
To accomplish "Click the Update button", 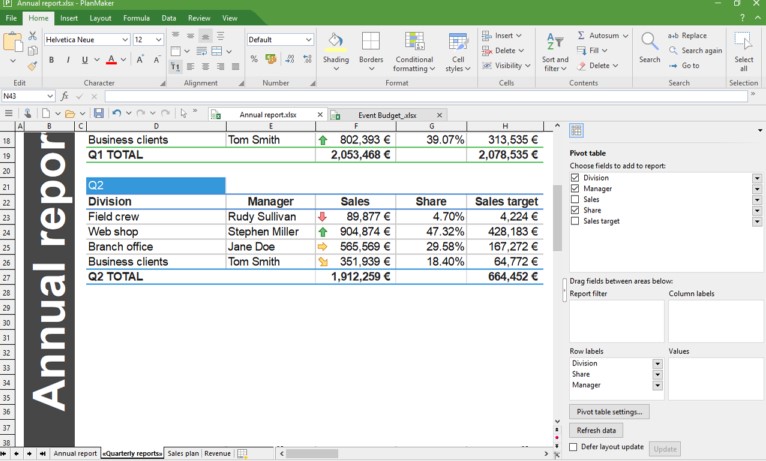I will tap(665, 449).
